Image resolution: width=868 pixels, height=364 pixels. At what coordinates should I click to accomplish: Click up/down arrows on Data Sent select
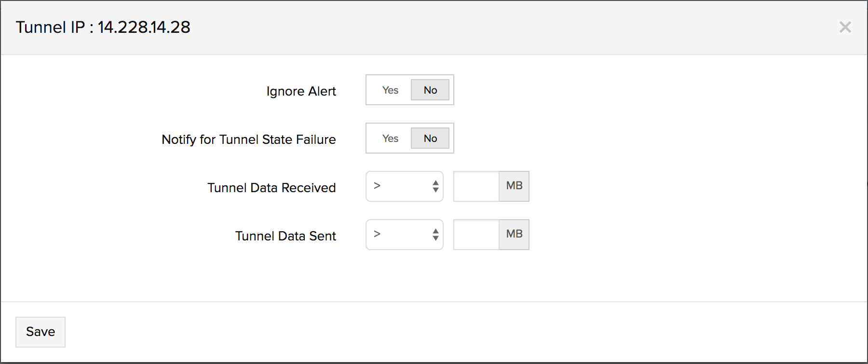pos(435,235)
